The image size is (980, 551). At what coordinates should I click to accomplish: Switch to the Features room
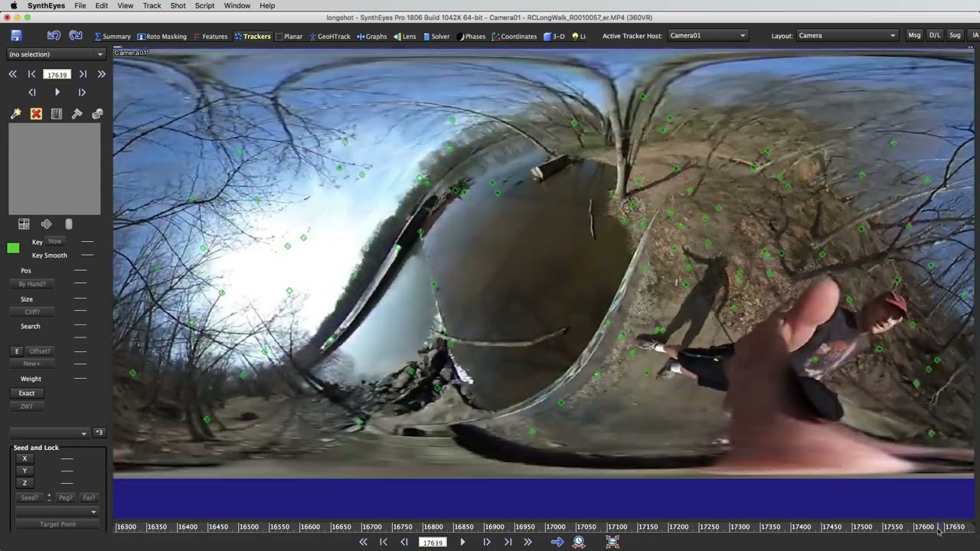coord(211,36)
